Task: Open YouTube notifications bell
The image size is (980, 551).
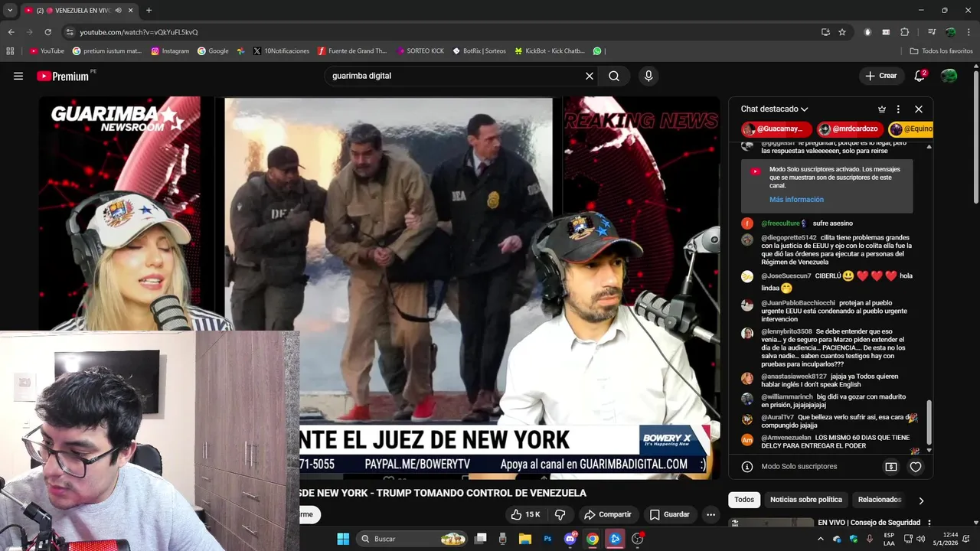Action: [x=920, y=76]
